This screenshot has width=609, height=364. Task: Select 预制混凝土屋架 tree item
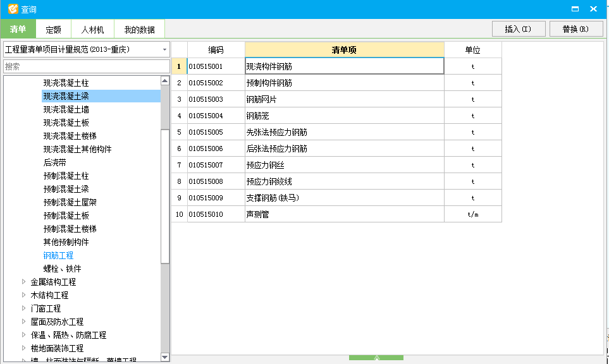tap(70, 202)
